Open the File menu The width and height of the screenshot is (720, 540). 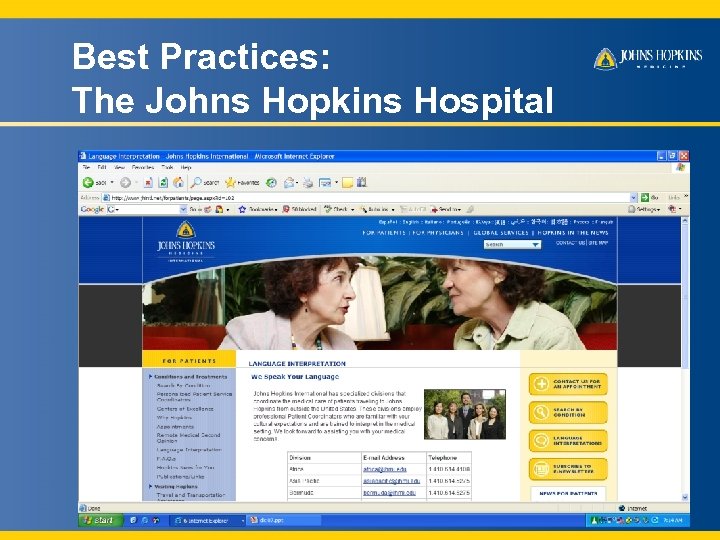coord(86,168)
